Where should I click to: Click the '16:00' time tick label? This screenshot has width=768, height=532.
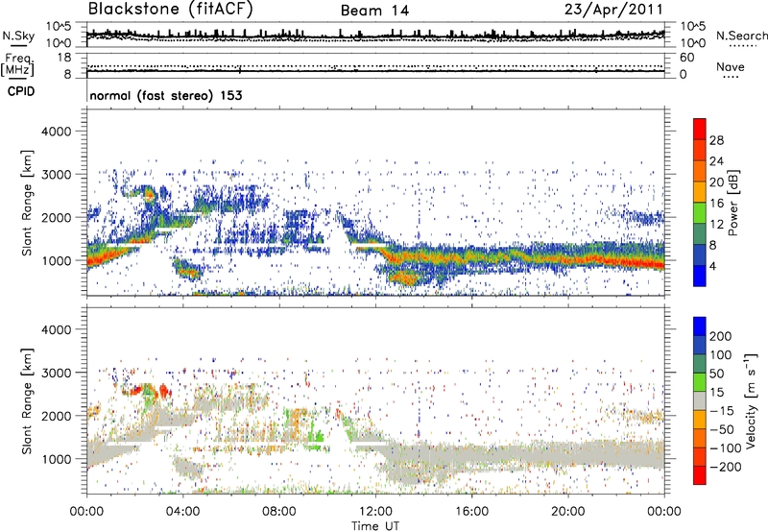471,512
